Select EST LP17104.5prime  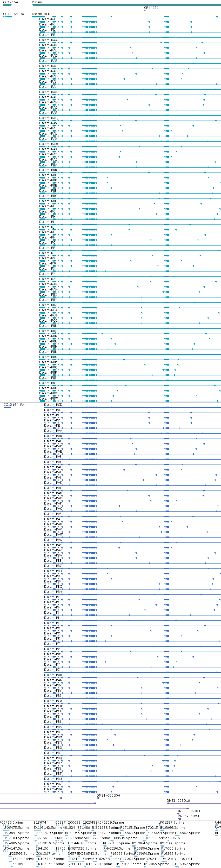click(16, 838)
